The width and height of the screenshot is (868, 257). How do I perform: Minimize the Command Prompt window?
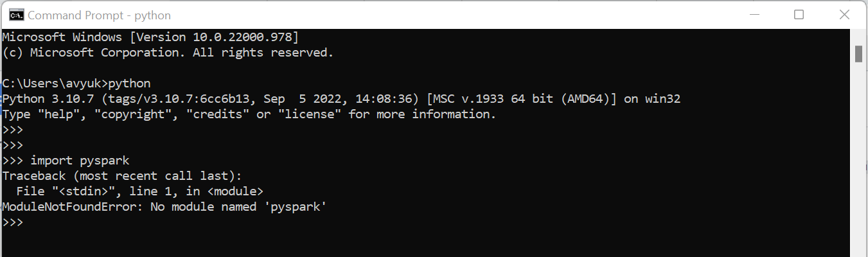pyautogui.click(x=754, y=15)
